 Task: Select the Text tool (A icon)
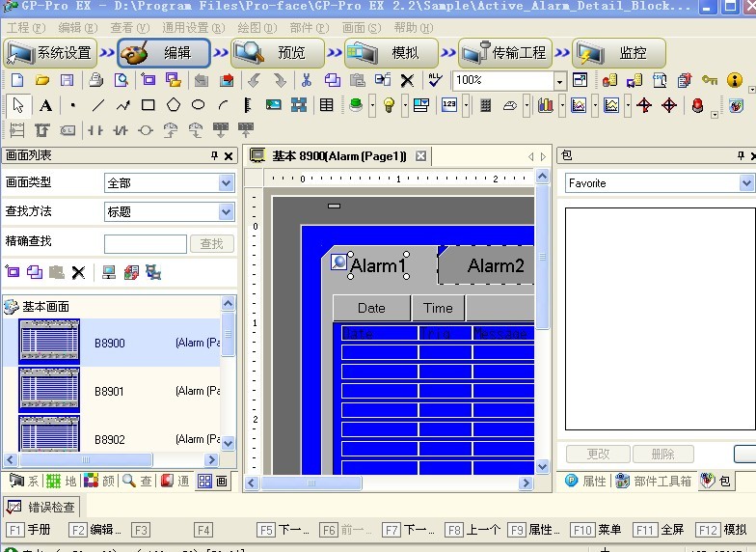point(45,105)
